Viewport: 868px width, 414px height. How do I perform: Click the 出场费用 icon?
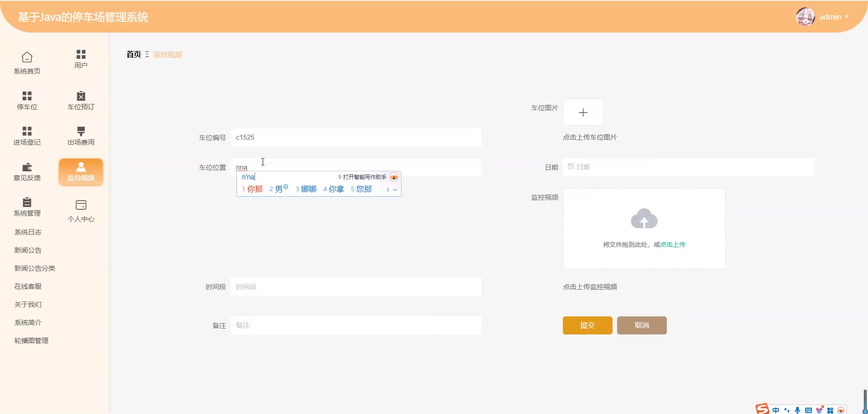coord(81,131)
